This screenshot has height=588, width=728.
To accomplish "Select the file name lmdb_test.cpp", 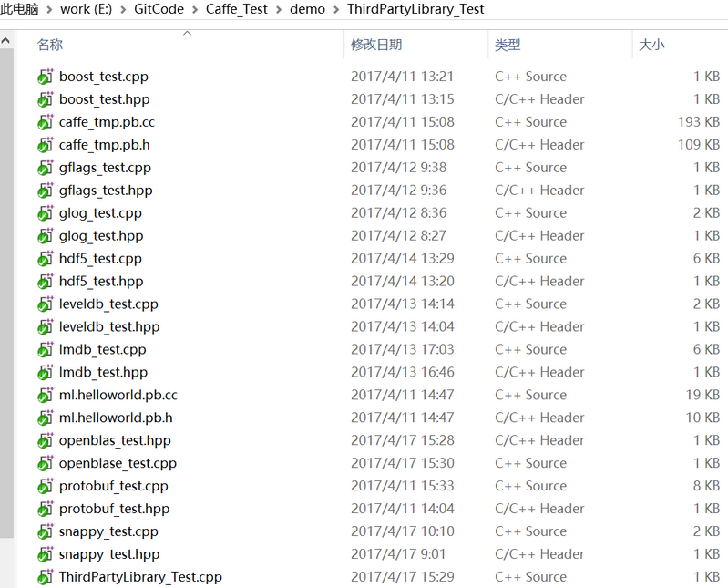I will point(103,350).
